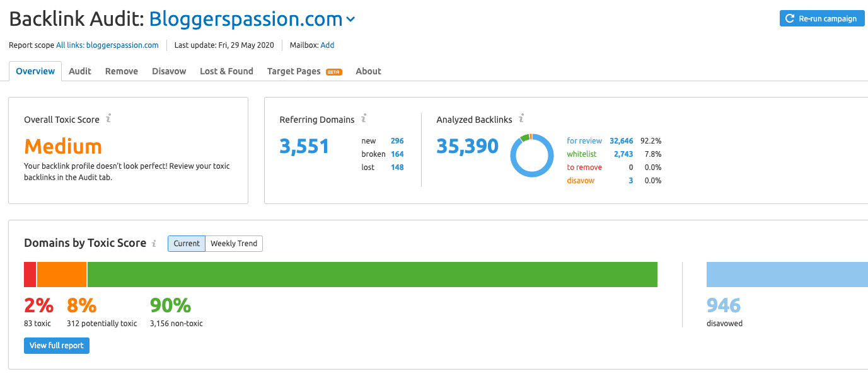Go to the About tab

(x=368, y=71)
